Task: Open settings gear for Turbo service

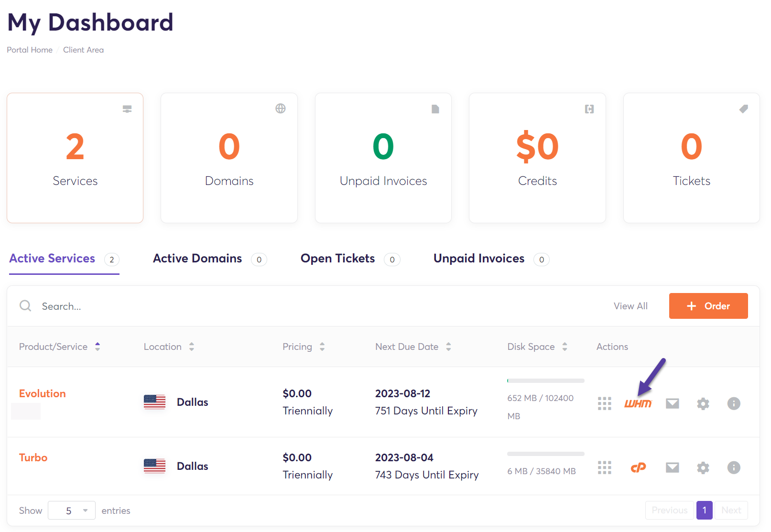Action: (x=703, y=467)
